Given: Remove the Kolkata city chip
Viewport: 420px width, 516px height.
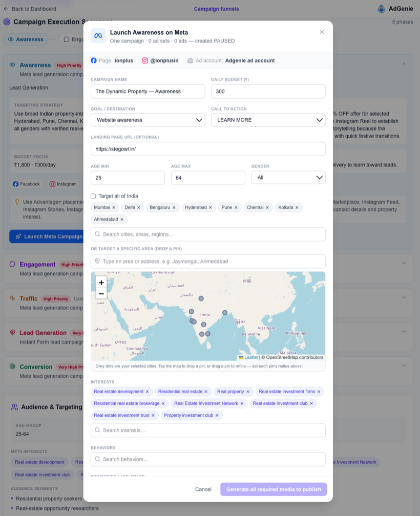Looking at the screenshot, I should 297,208.
